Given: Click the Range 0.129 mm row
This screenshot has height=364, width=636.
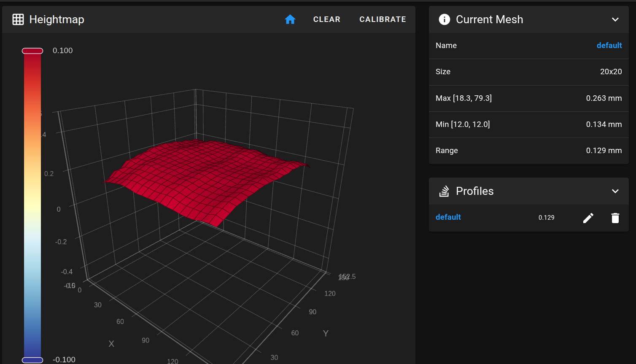Looking at the screenshot, I should click(x=528, y=151).
